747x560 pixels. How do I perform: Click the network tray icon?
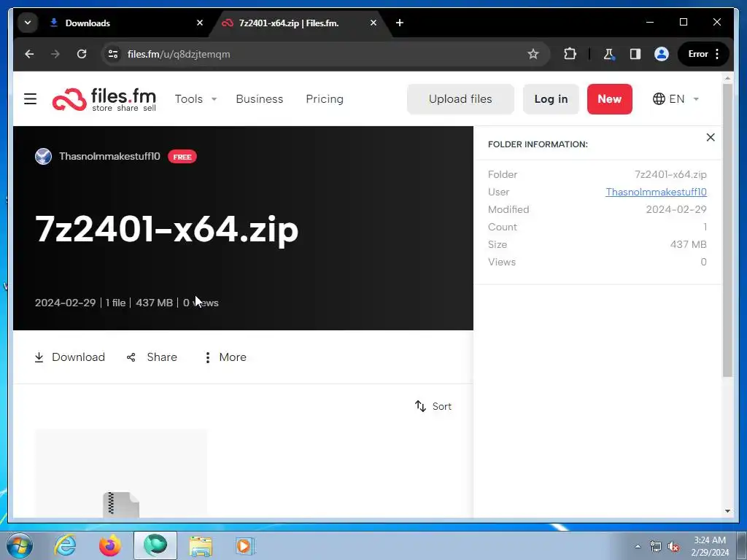pos(656,546)
